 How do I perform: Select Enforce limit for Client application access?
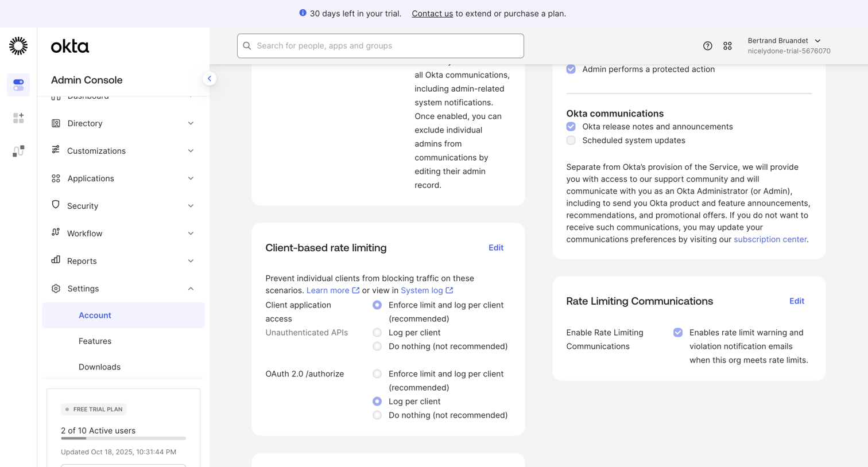pyautogui.click(x=377, y=305)
